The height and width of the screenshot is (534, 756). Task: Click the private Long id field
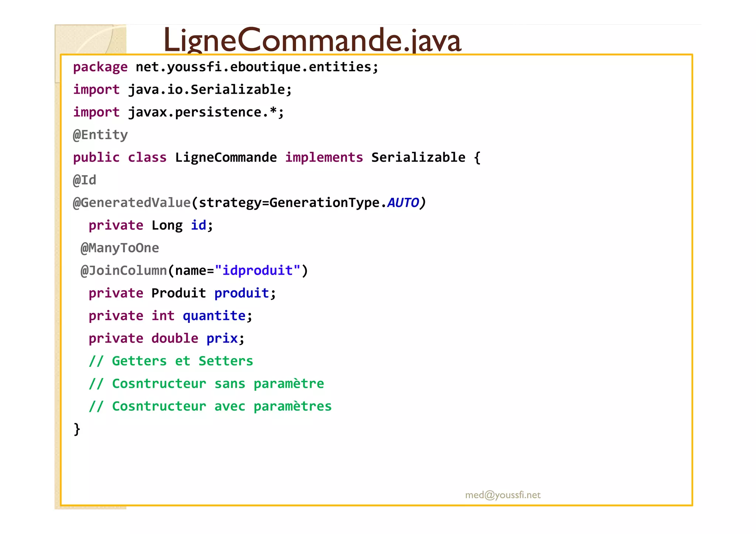(x=151, y=225)
